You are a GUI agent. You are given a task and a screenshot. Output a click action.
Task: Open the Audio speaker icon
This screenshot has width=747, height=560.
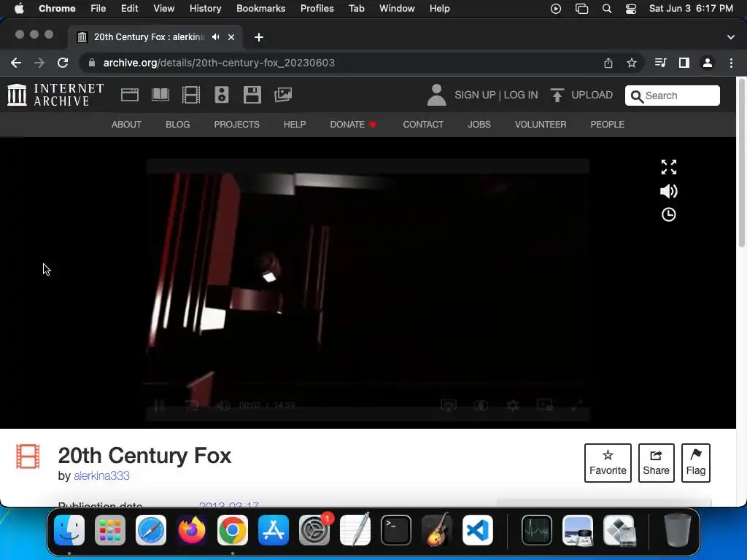point(222,95)
